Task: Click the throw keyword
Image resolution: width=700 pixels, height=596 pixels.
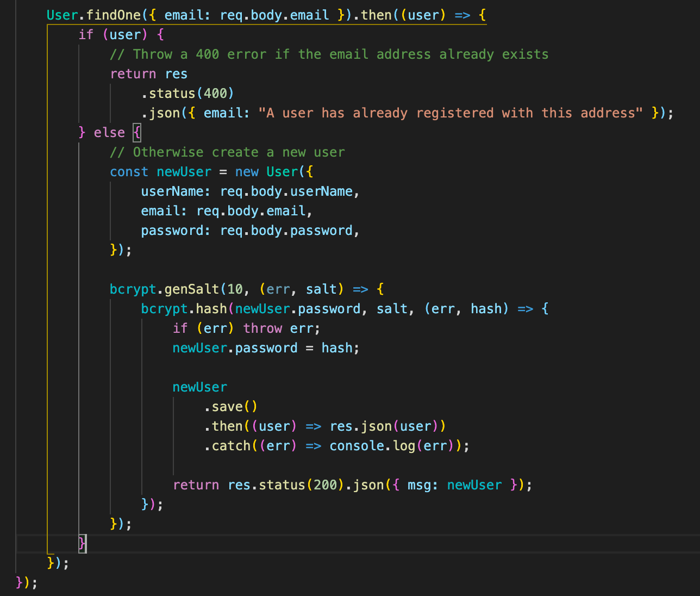Action: tap(262, 328)
